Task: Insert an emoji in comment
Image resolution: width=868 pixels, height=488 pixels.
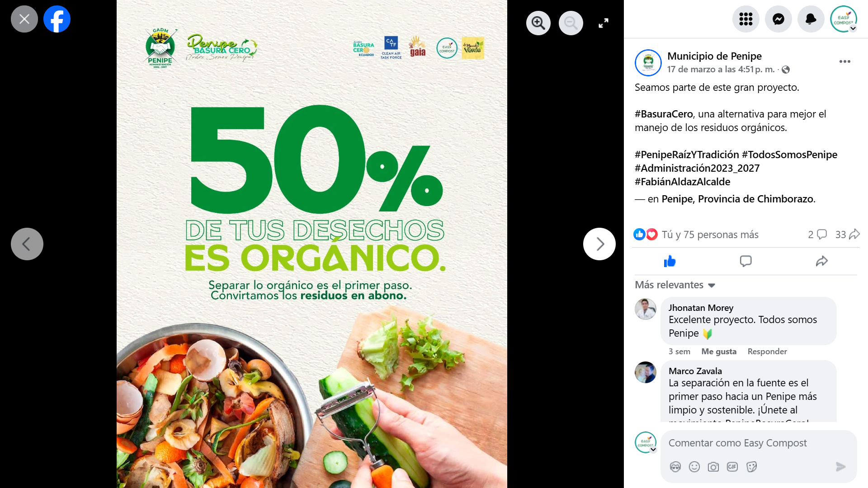Action: pyautogui.click(x=694, y=467)
